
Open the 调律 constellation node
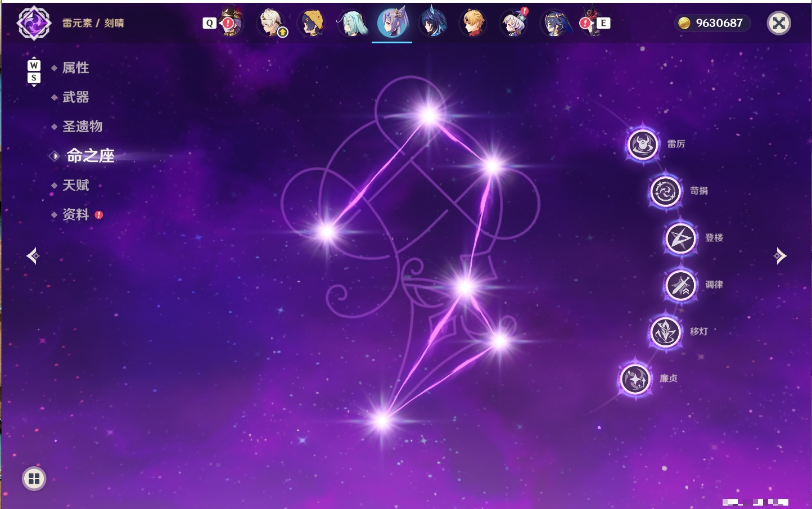[681, 285]
